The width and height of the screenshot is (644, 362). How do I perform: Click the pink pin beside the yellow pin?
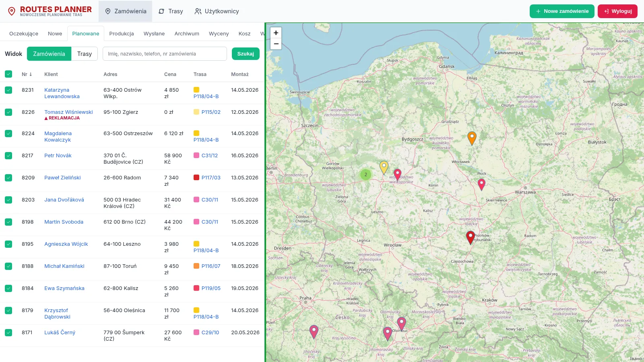click(x=397, y=175)
